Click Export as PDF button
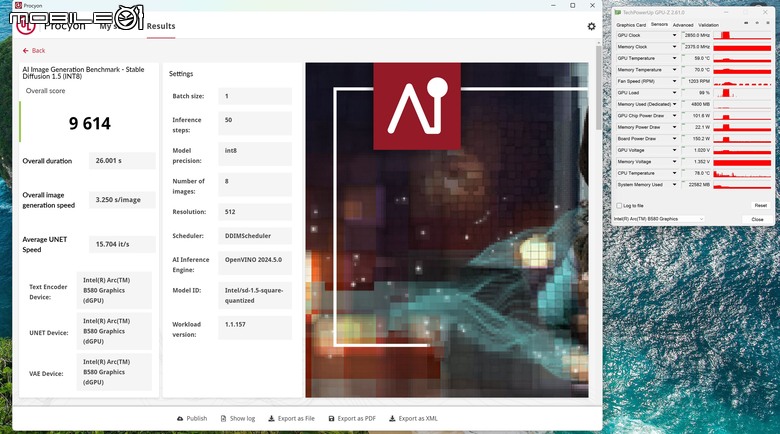The image size is (780, 434). [352, 419]
